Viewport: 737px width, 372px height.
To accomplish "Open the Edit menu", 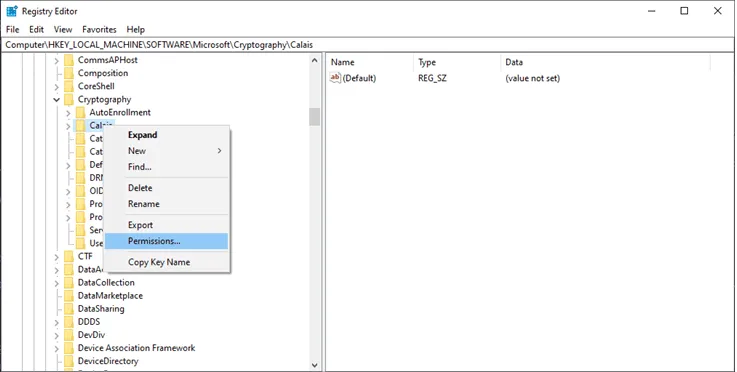I will pyautogui.click(x=36, y=29).
